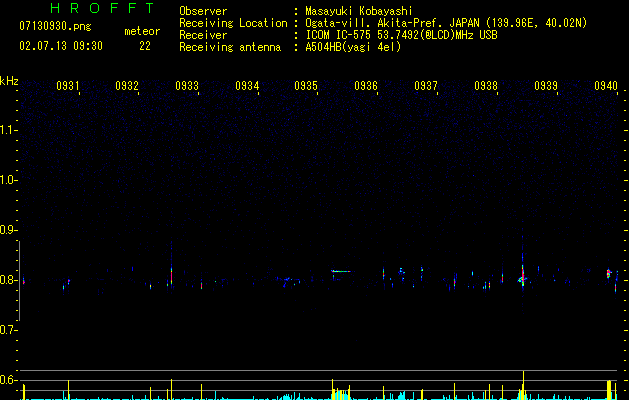Click observer name Masayuki Kobayashi

(x=359, y=11)
